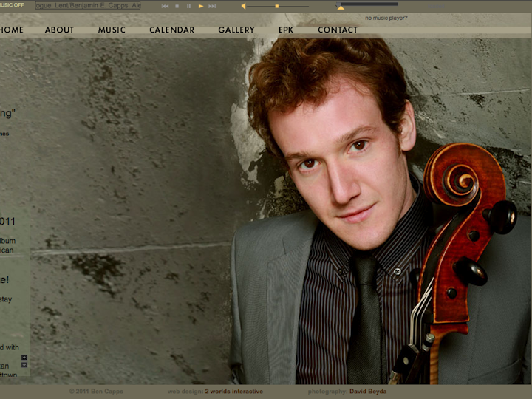The image size is (532, 399).
Task: Open the CALENDAR page
Action: coord(171,30)
